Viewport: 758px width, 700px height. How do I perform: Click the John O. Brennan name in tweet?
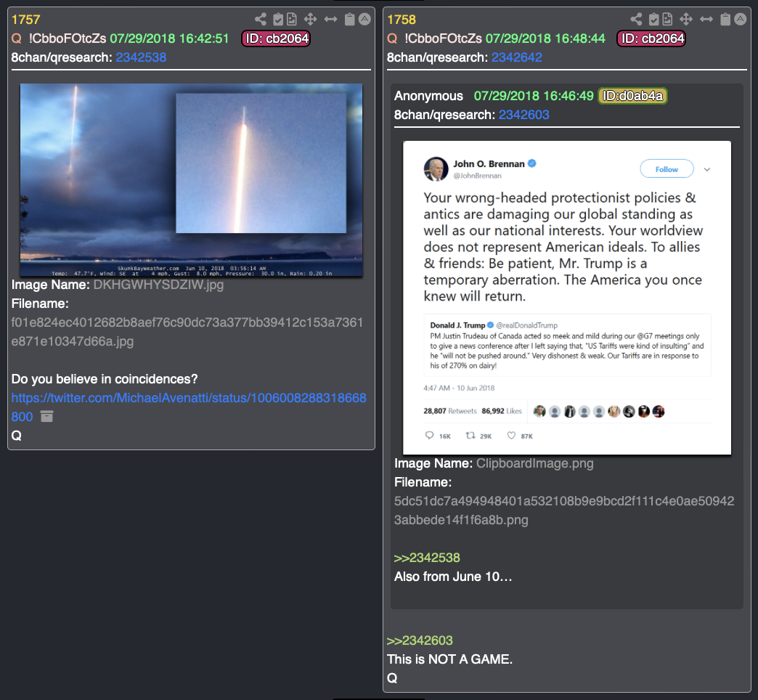[x=489, y=164]
